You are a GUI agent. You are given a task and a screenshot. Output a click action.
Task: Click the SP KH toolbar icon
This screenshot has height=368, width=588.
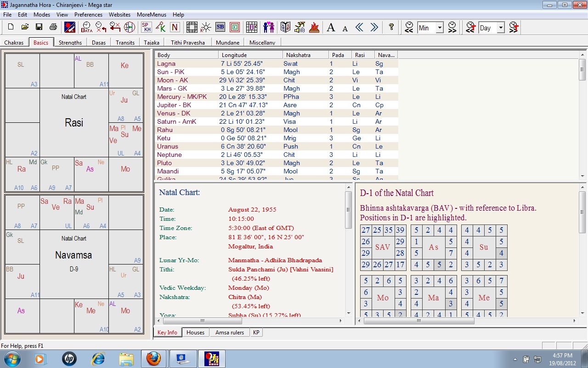pyautogui.click(x=146, y=27)
